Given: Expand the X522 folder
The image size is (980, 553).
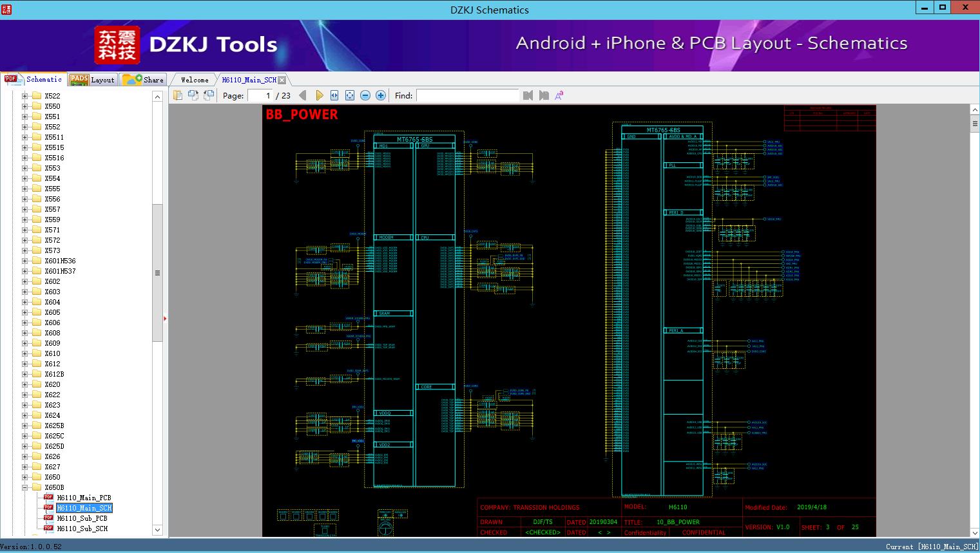Looking at the screenshot, I should click(x=25, y=96).
